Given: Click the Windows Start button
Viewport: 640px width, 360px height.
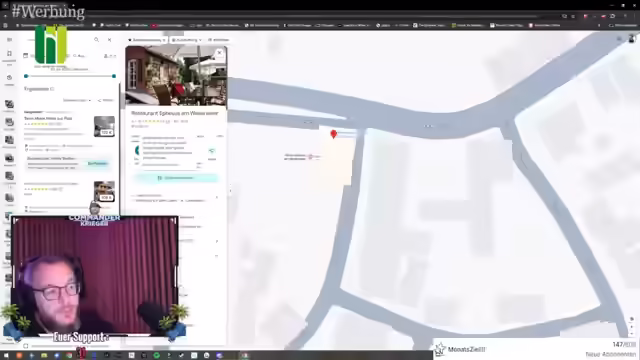Looking at the screenshot, I should (x=6, y=356).
